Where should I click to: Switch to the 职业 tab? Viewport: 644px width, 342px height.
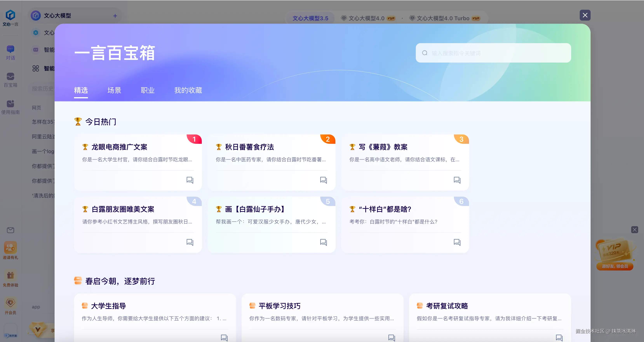tap(147, 90)
